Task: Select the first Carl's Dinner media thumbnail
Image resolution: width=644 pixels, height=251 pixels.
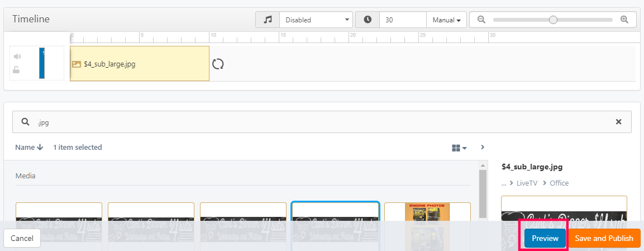Action: pyautogui.click(x=59, y=226)
